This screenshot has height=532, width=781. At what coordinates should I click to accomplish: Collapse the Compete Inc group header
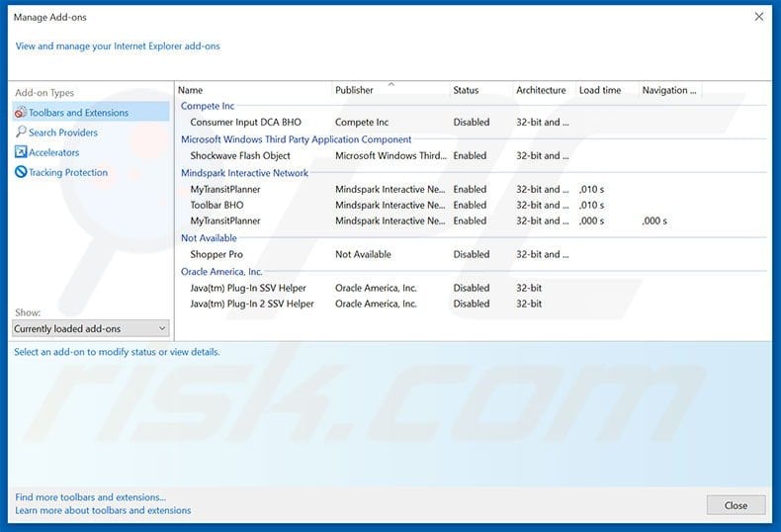tap(208, 106)
